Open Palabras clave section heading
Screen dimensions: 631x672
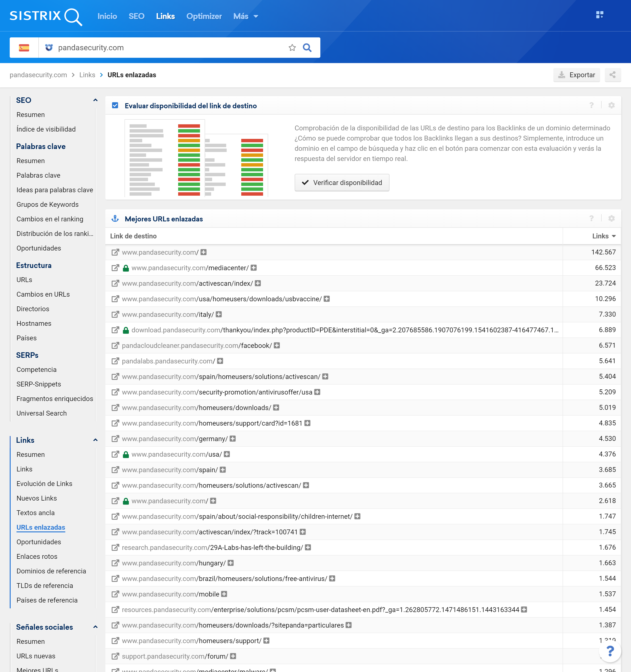(x=41, y=146)
